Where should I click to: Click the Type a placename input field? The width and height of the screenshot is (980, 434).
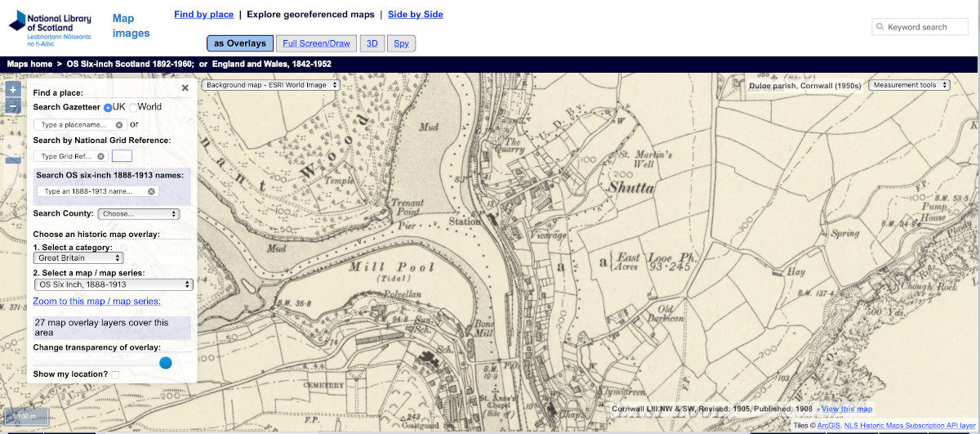pyautogui.click(x=75, y=125)
